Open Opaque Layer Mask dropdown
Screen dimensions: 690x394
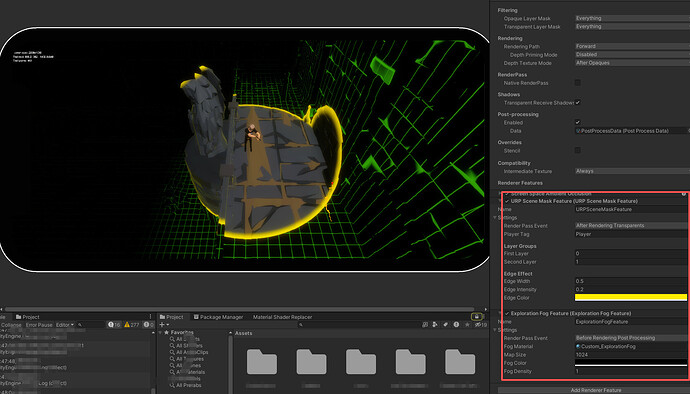(632, 18)
